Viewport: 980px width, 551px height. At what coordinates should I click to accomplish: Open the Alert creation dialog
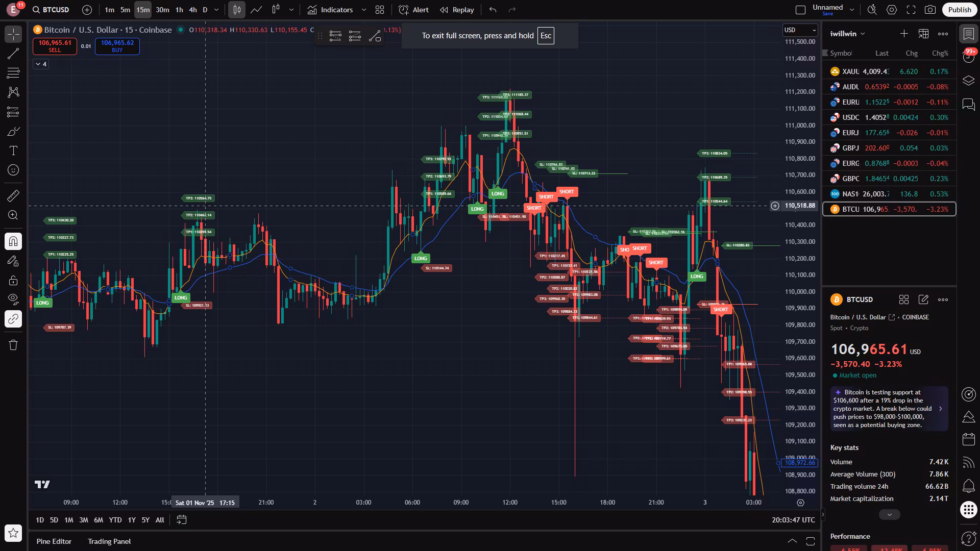coord(414,10)
